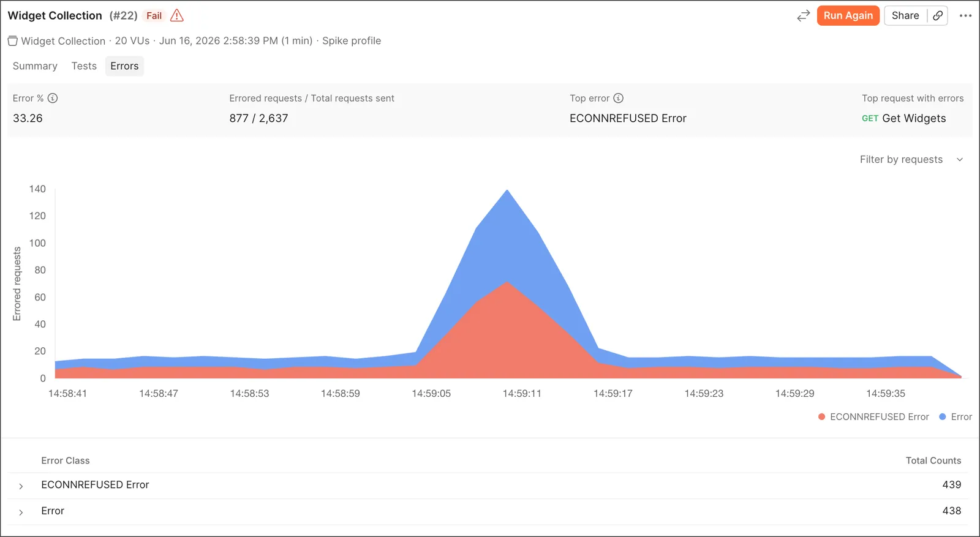Click the 14:58:41 x-axis label
Viewport: 980px width, 537px height.
[x=67, y=394]
